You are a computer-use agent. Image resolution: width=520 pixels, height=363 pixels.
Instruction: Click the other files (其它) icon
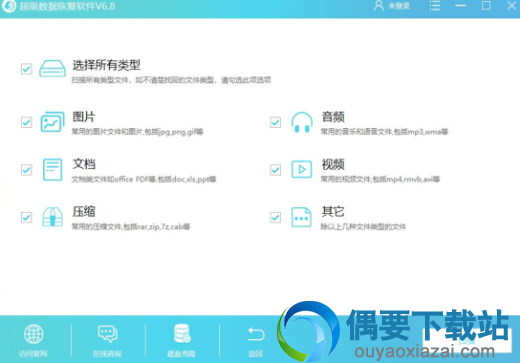(301, 217)
